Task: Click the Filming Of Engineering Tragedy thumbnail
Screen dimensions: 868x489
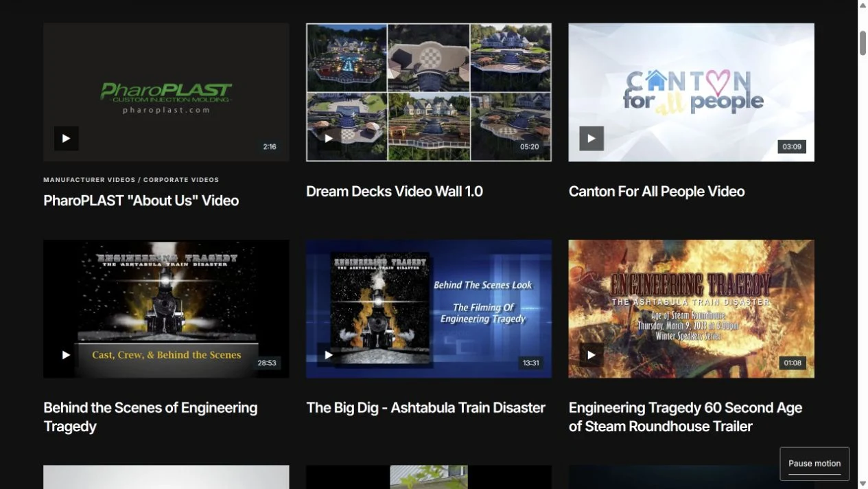Action: 429,308
